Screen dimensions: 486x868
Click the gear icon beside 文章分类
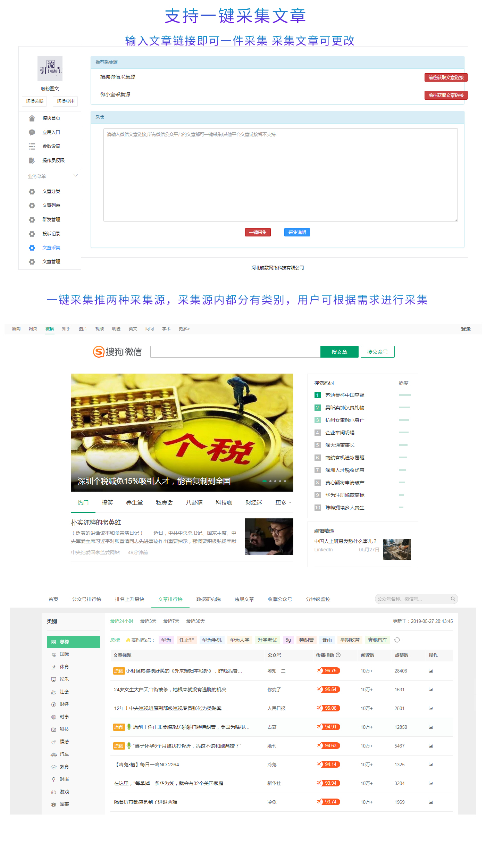(32, 192)
